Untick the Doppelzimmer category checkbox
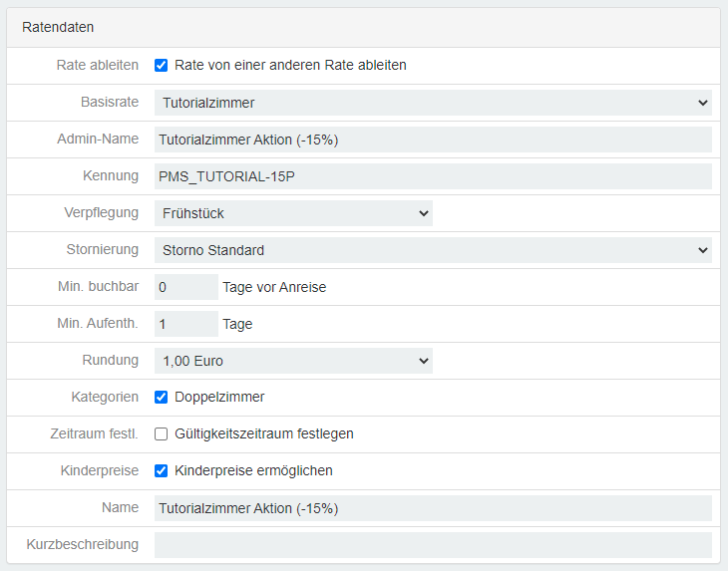 (x=161, y=398)
